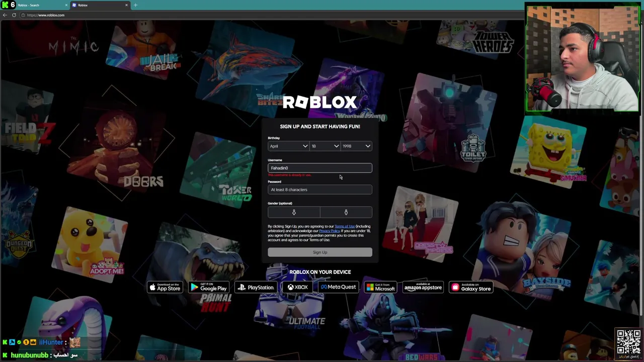Screen dimensions: 644x362
Task: Click the Microsoft store badge
Action: (x=381, y=287)
